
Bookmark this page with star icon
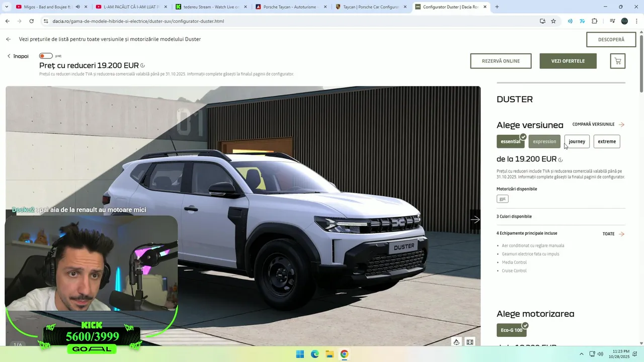pyautogui.click(x=553, y=21)
